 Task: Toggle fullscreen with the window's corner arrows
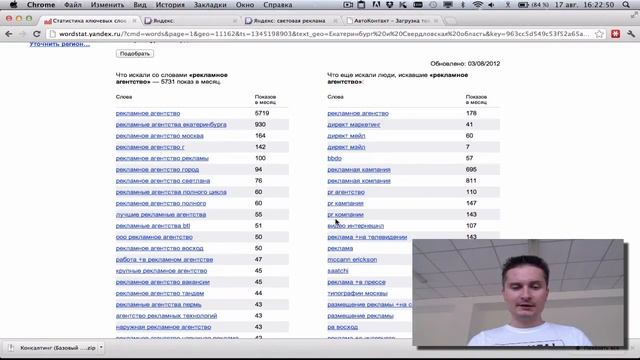coord(634,15)
